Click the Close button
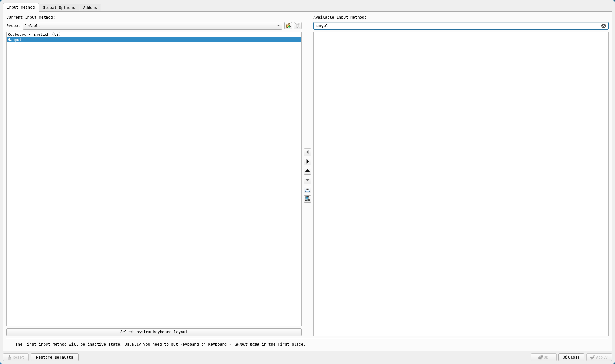The height and width of the screenshot is (364, 615). pos(571,357)
